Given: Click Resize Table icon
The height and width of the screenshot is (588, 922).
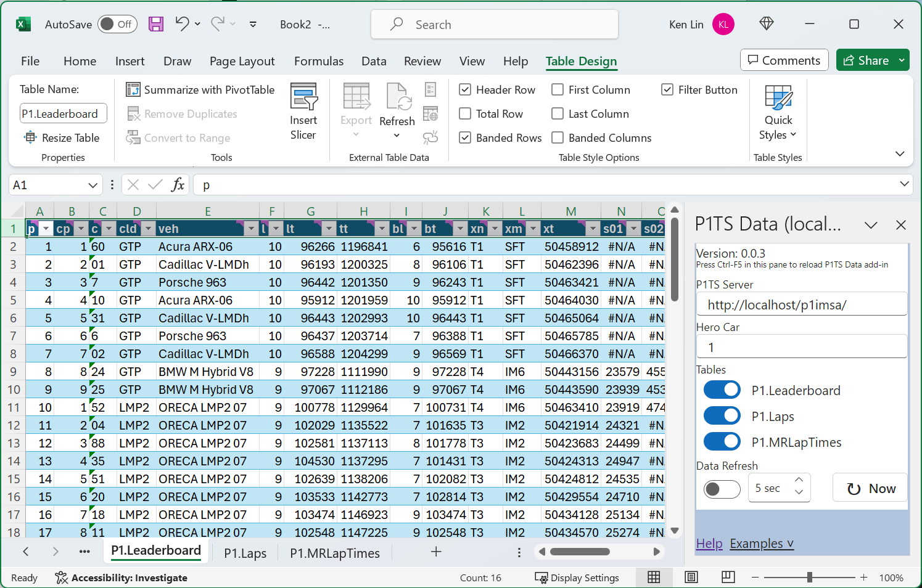Looking at the screenshot, I should tap(30, 137).
